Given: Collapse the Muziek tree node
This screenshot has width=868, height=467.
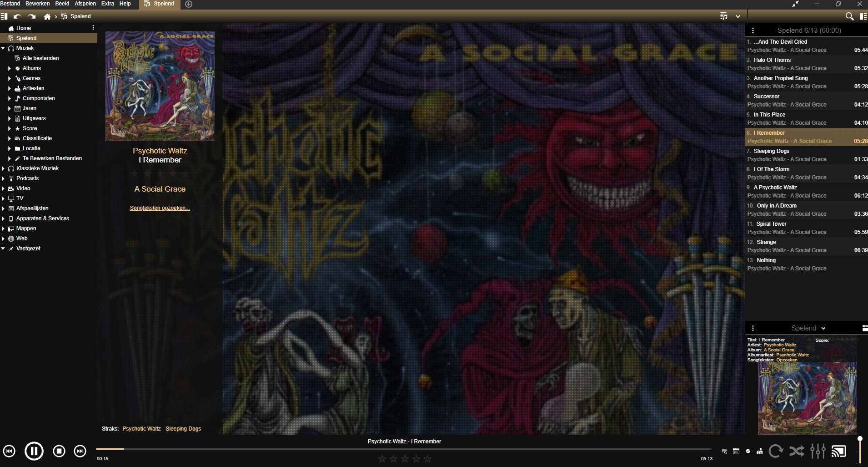Looking at the screenshot, I should [3, 48].
